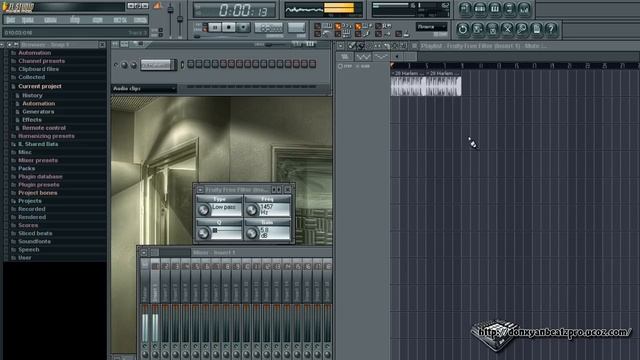Expand the Clipboard files folder

point(38,69)
